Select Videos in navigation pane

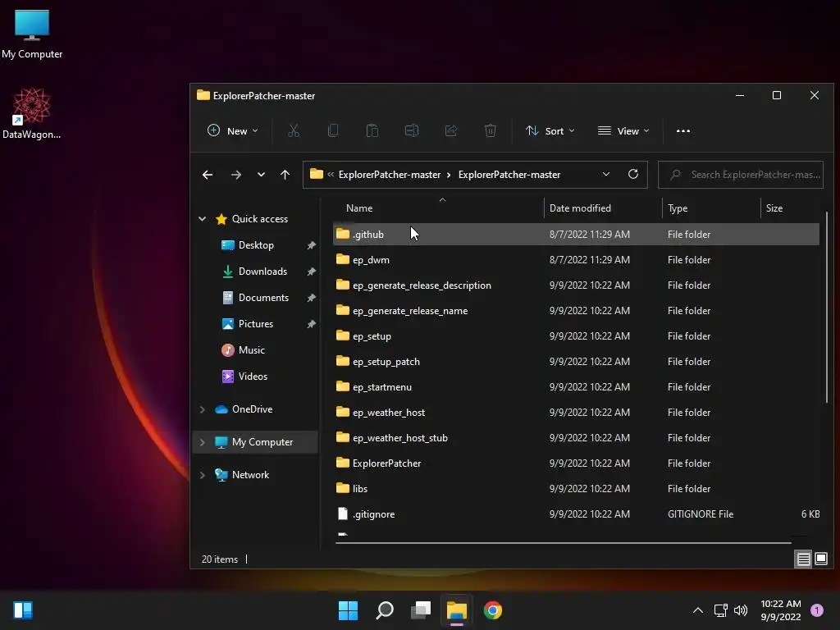pos(253,376)
